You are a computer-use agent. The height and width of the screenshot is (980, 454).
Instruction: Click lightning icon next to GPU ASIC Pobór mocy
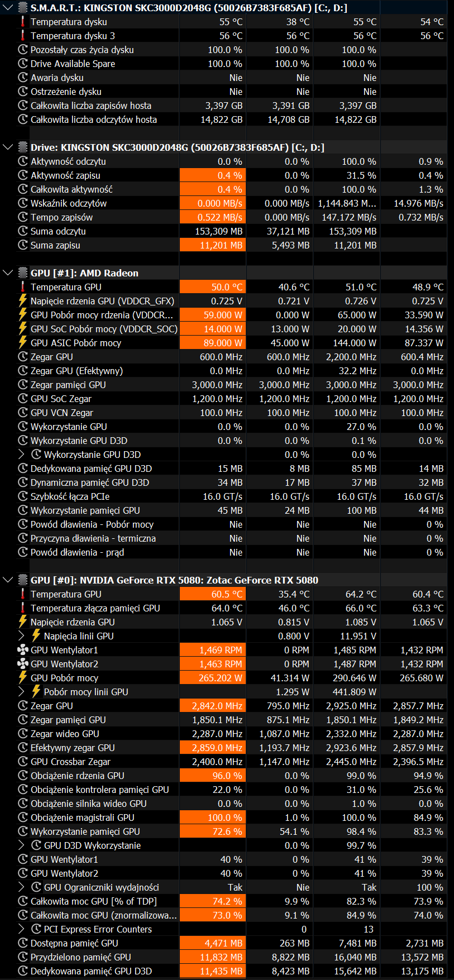click(23, 343)
